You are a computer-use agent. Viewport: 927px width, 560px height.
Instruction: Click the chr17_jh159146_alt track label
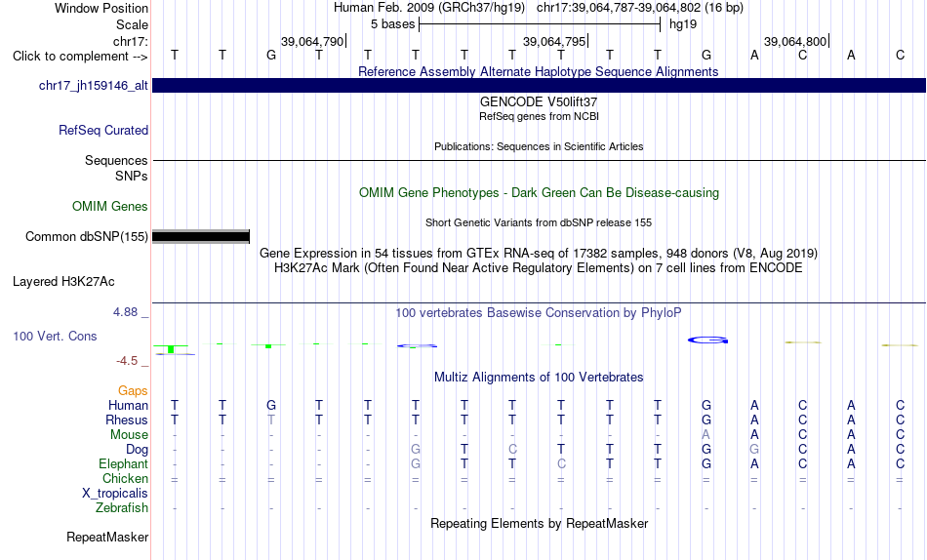pos(93,85)
